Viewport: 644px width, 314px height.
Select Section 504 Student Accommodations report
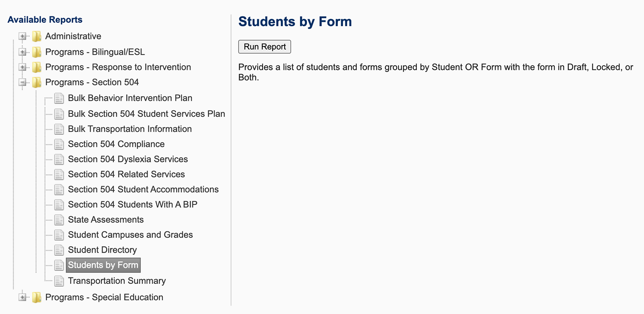(x=143, y=189)
